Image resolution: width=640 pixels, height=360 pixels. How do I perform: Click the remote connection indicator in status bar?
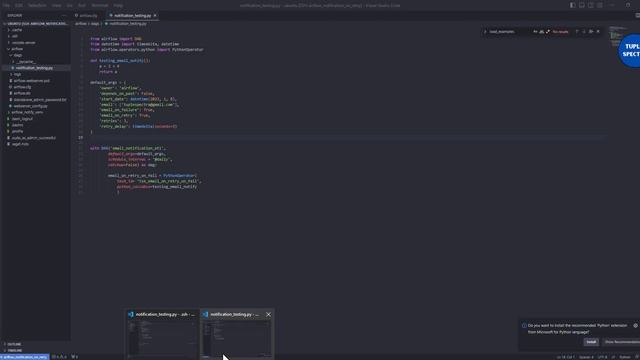24,357
